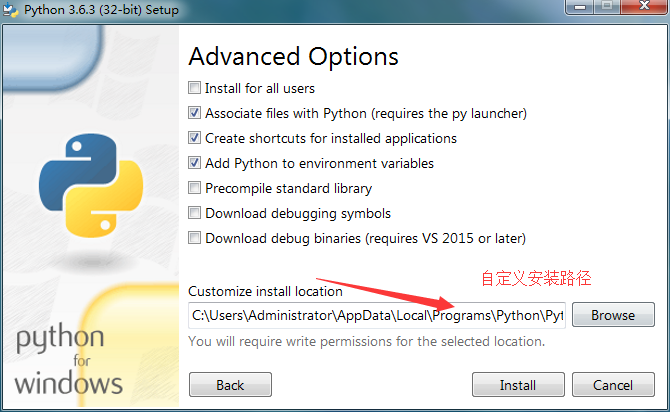Close the setup window

click(644, 6)
